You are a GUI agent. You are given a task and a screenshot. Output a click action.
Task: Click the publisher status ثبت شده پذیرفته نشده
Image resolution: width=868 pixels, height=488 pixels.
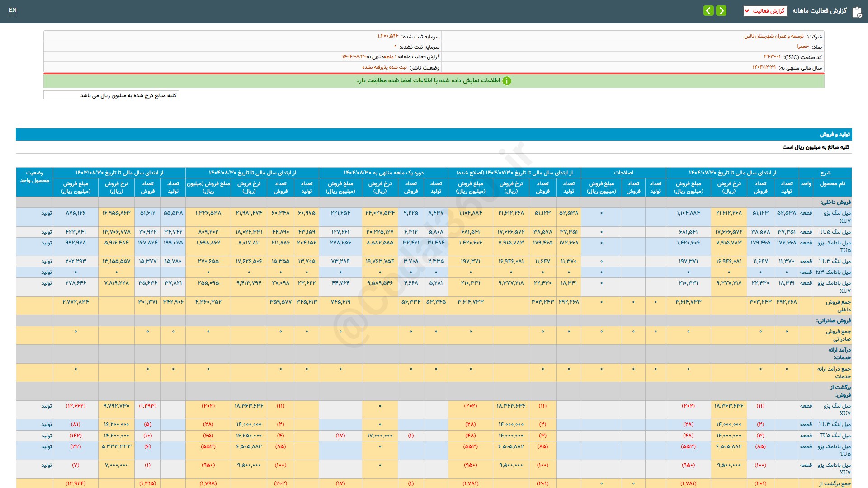pyautogui.click(x=384, y=67)
